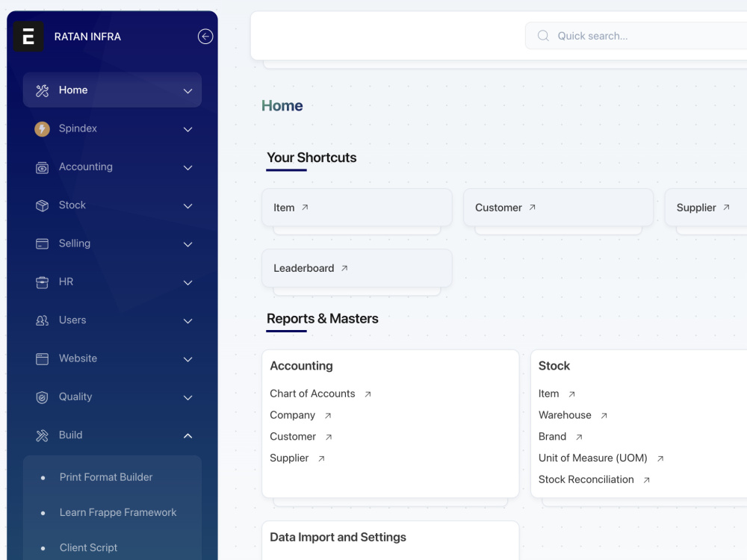Collapse the Build menu chevron

[x=188, y=436]
